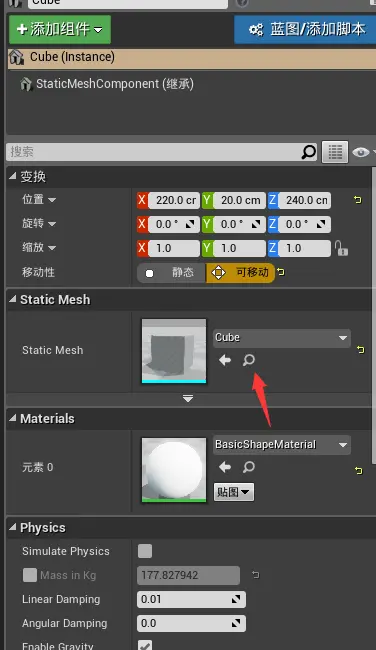Screen dimensions: 376x650
Task: Click the Location Y green axis label
Action: coord(207,200)
